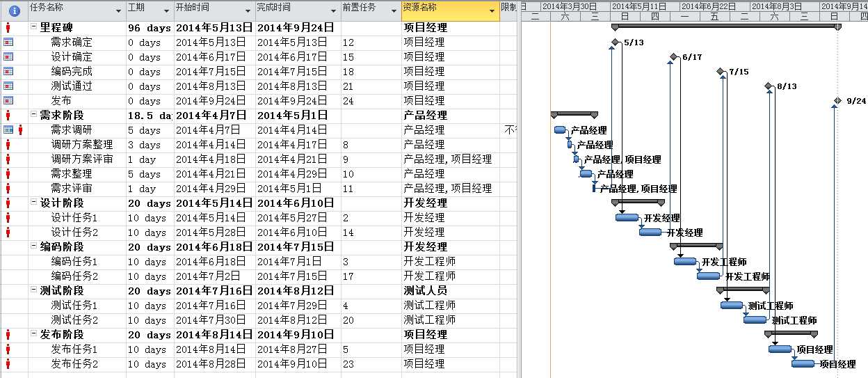The image size is (868, 378).
Task: Click overallocation icon beside 发布任务2 row
Action: pyautogui.click(x=8, y=364)
